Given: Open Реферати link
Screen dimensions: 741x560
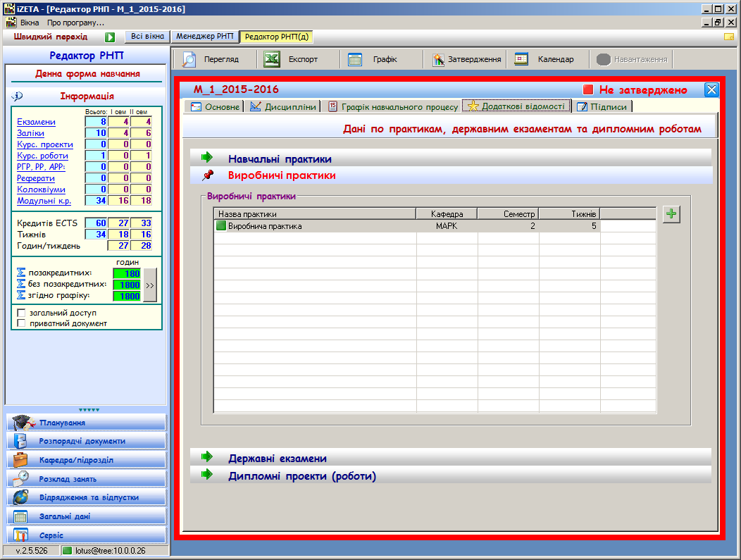Looking at the screenshot, I should tap(36, 178).
